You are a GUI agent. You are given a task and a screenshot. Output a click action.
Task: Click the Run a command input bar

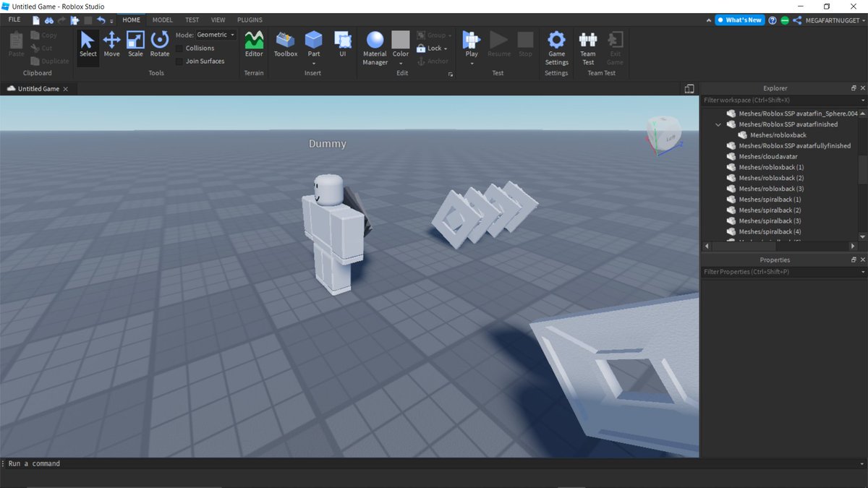[434, 463]
